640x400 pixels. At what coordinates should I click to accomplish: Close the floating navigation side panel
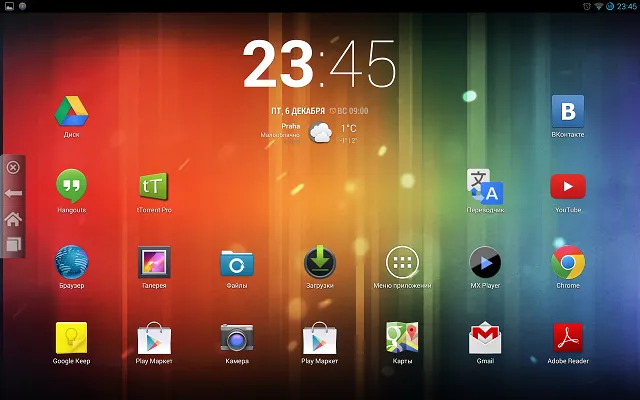pyautogui.click(x=13, y=167)
